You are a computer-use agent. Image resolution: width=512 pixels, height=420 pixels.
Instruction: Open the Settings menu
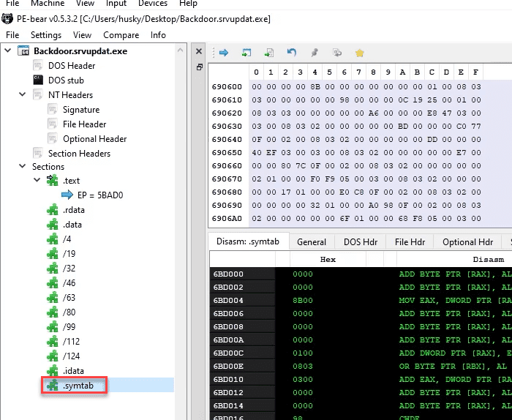pos(45,34)
